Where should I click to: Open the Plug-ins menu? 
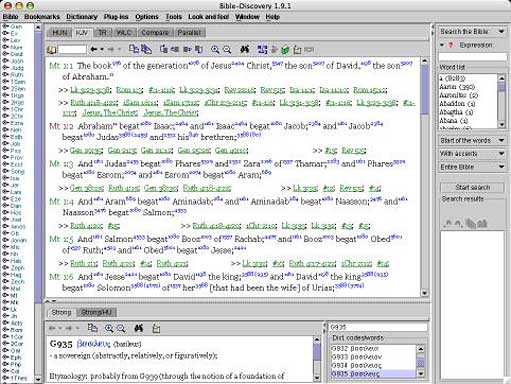pyautogui.click(x=116, y=17)
